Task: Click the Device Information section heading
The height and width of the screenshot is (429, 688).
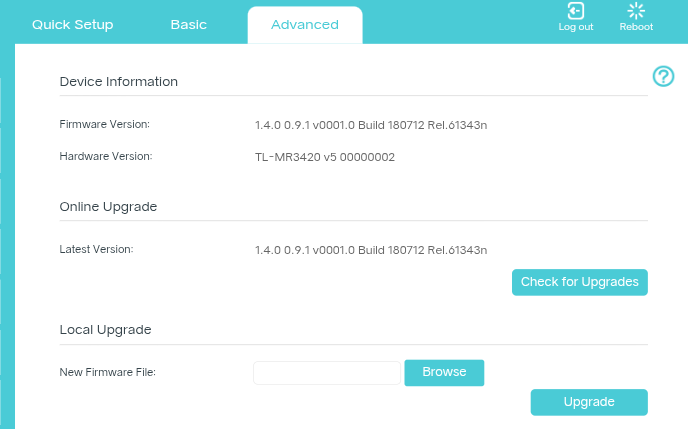Action: click(x=118, y=82)
